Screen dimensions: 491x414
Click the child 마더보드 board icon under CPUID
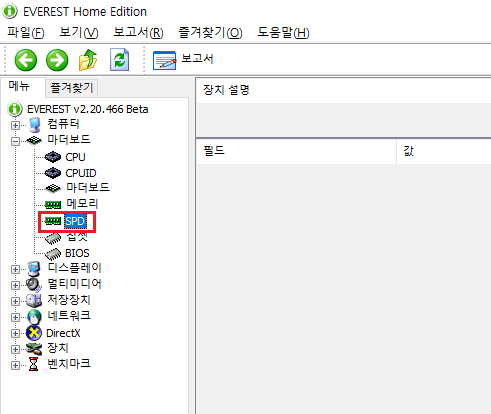tap(53, 188)
